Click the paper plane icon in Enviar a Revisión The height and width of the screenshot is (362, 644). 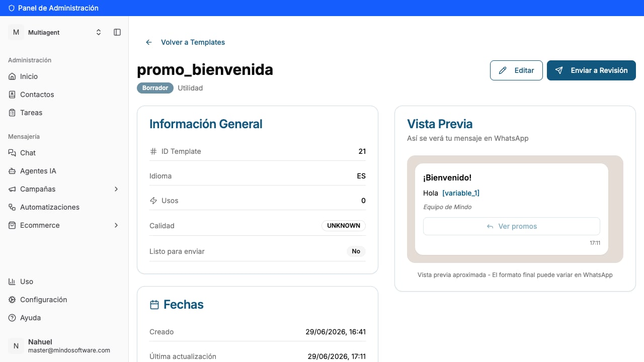[x=559, y=70]
